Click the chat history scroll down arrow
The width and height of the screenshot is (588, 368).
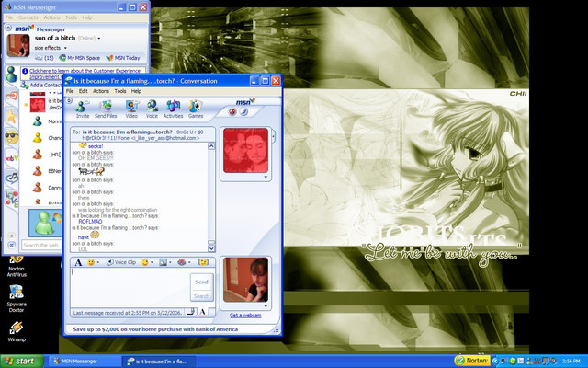click(x=211, y=248)
